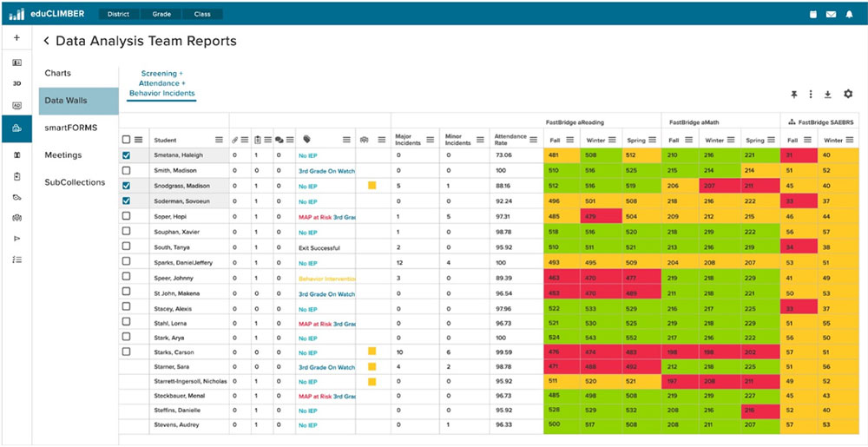Click the District button in top bar
This screenshot has width=868, height=447.
[119, 14]
